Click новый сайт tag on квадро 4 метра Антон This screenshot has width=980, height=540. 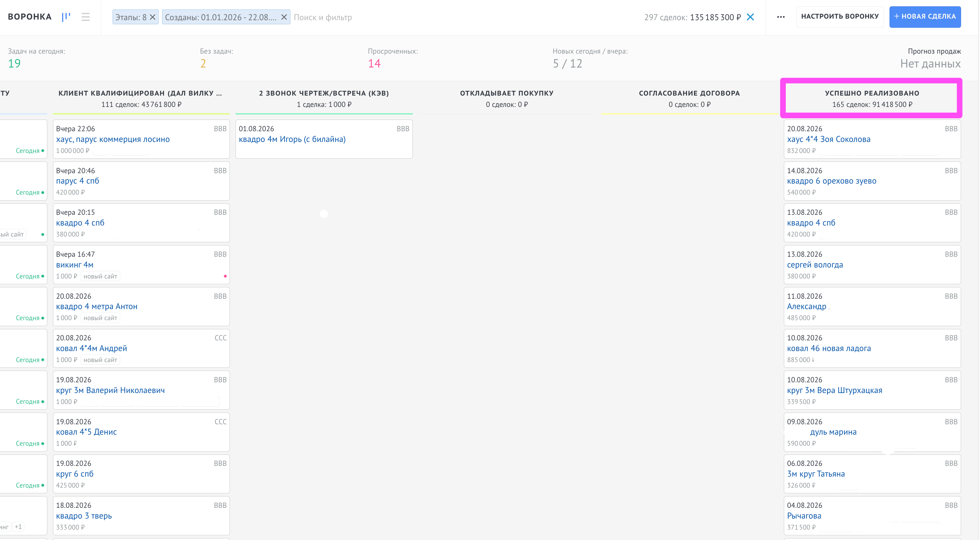pyautogui.click(x=101, y=318)
